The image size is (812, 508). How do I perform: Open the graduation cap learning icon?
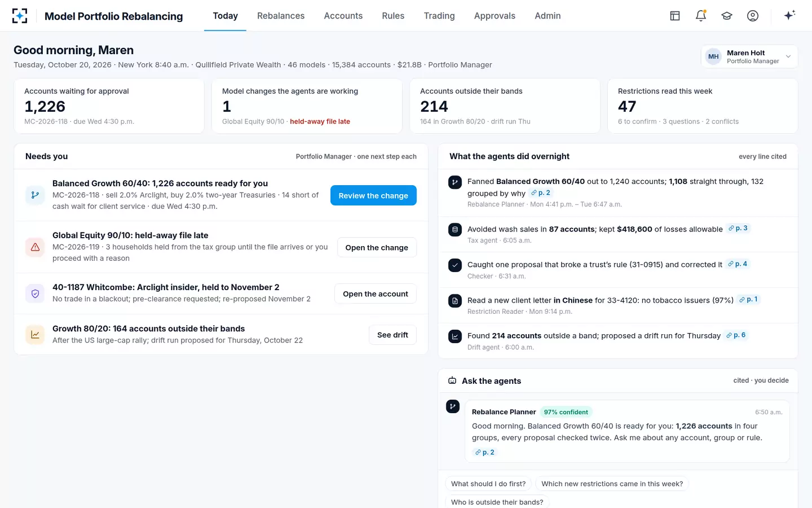pos(727,16)
